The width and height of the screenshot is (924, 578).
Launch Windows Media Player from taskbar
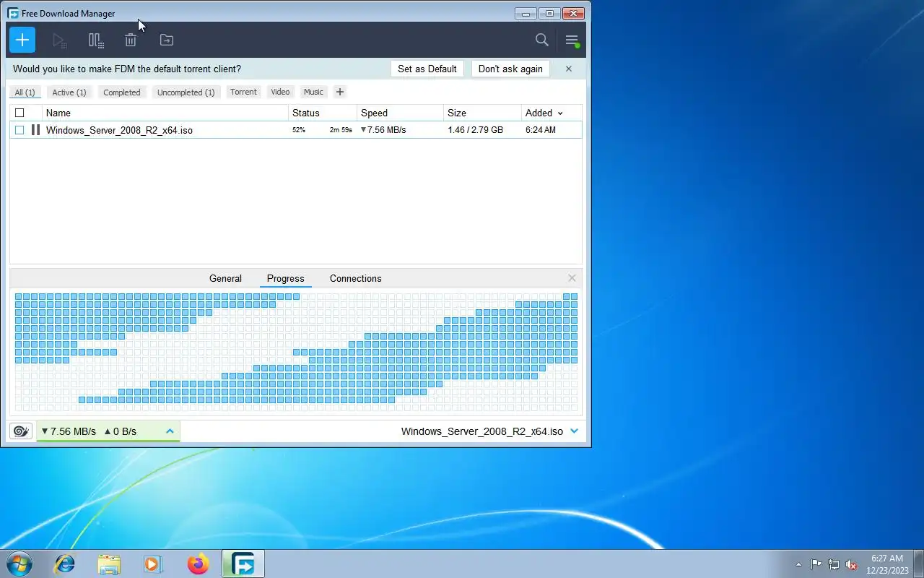(153, 564)
